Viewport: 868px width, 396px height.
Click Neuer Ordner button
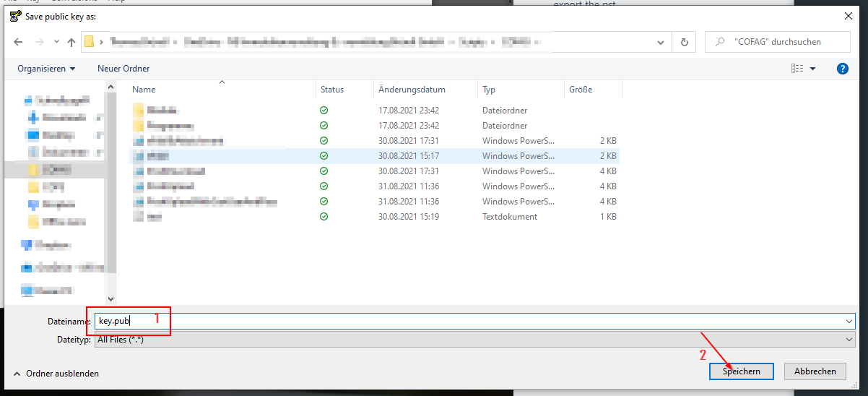(x=123, y=69)
